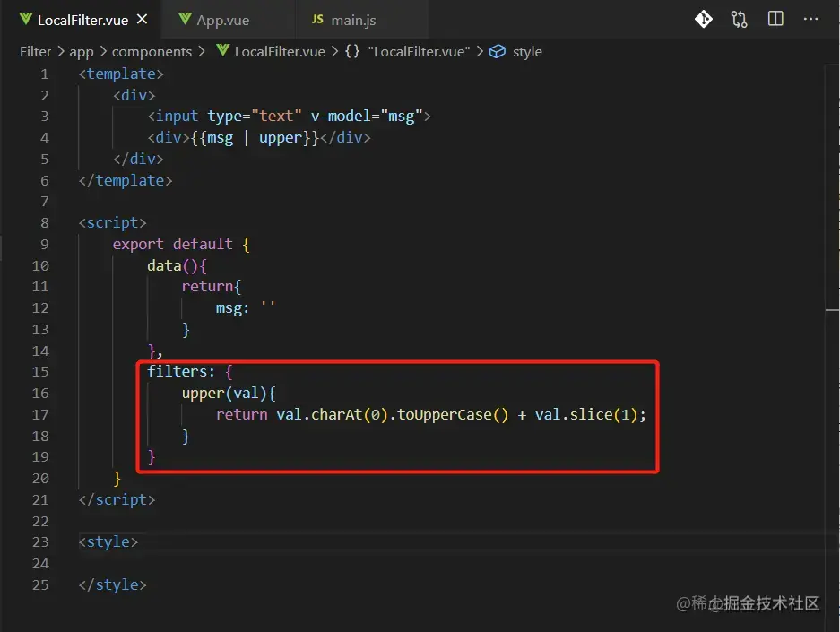Screen dimensions: 840x632
Task: Click line number 1 in the gutter
Action: click(45, 74)
